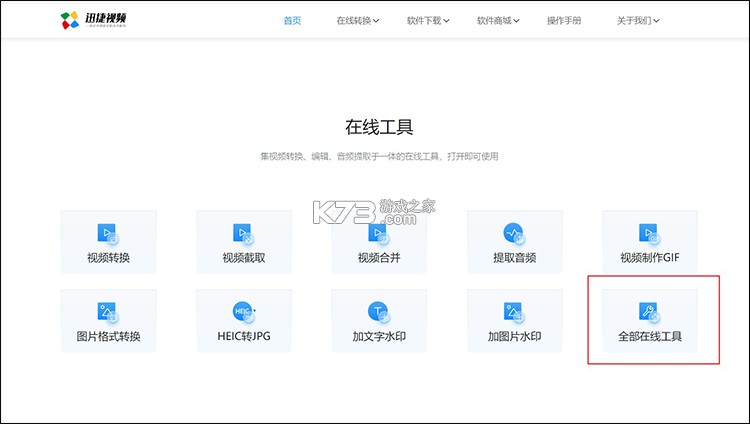Open the 关于我们 menu
The height and width of the screenshot is (424, 750).
coord(638,21)
